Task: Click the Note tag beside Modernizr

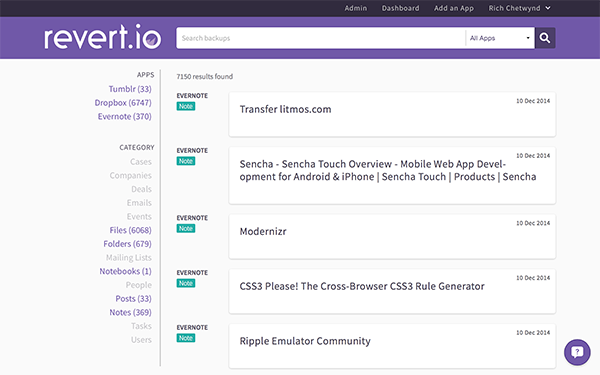Action: (186, 228)
